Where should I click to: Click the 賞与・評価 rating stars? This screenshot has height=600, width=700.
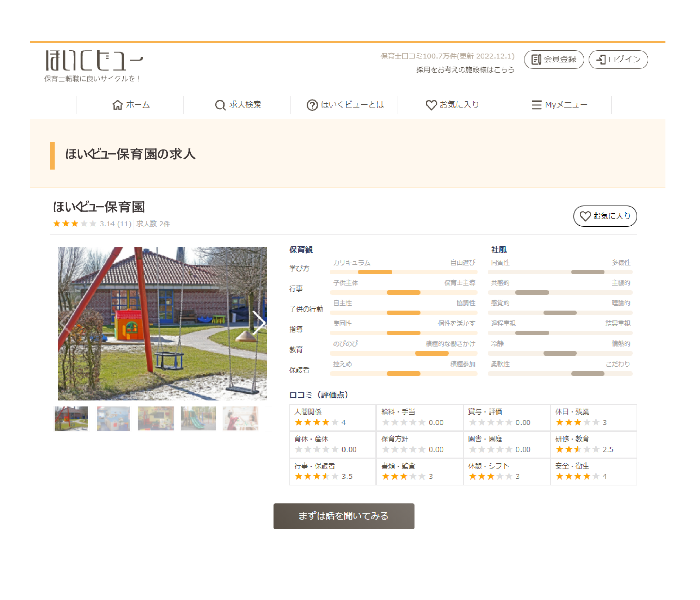pos(491,422)
